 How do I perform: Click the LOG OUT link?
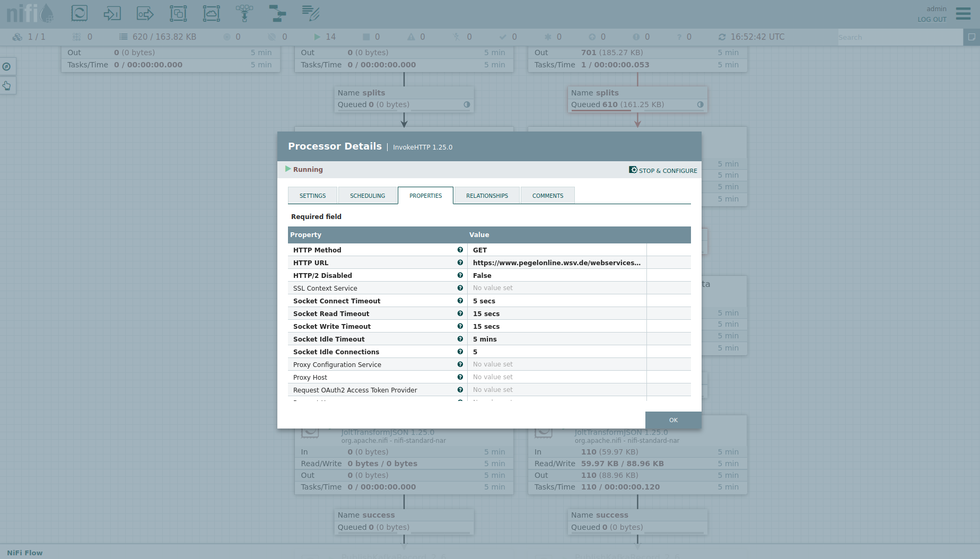tap(932, 20)
